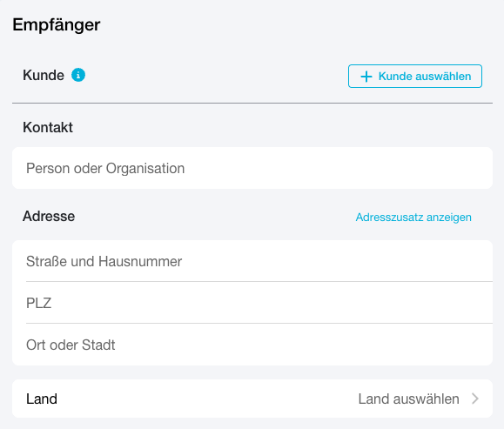Click the Kontakt section label

(x=48, y=128)
